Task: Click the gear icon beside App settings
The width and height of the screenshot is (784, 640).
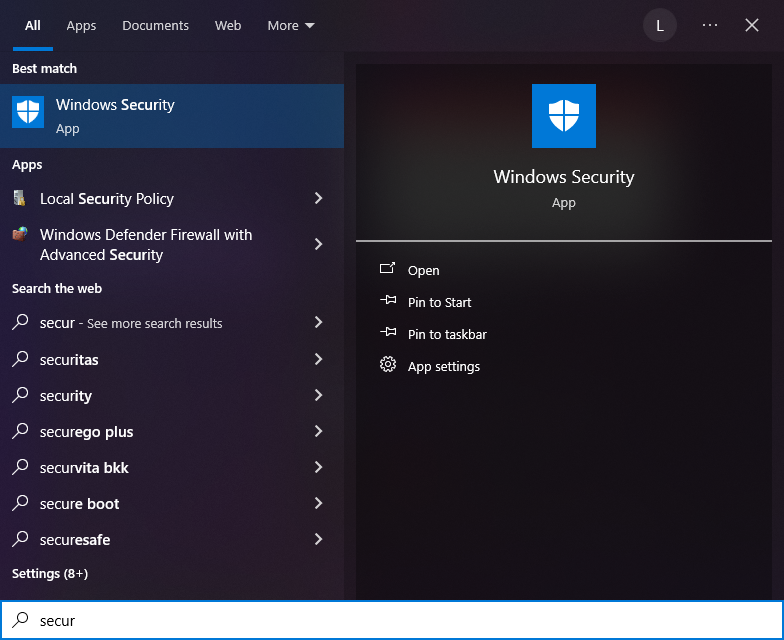Action: pos(388,366)
